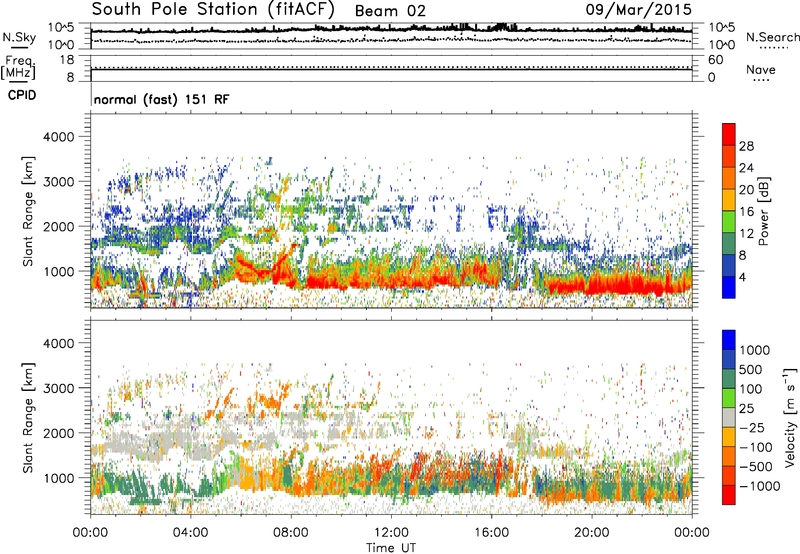This screenshot has height=554, width=800.
Task: Click the 'N.Sky' legend label
Action: click(x=19, y=37)
